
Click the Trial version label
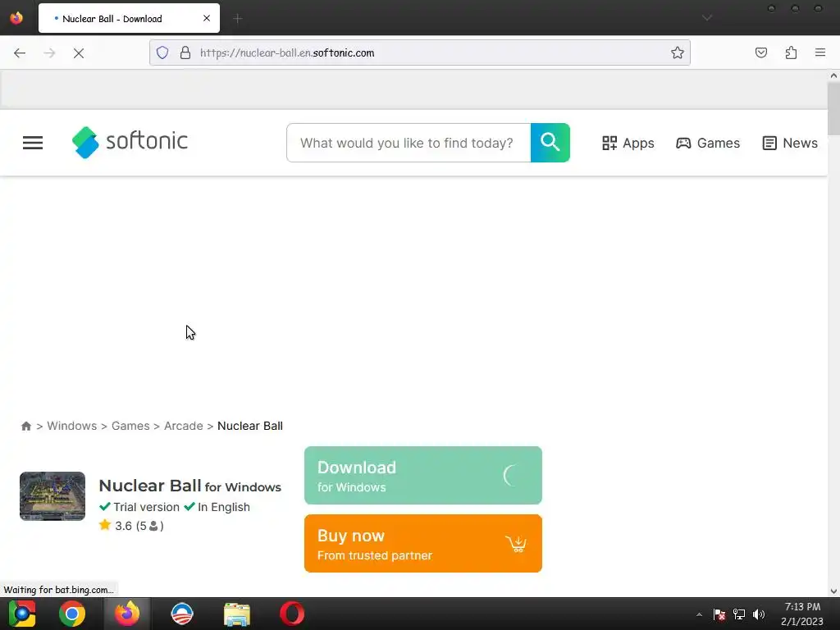tap(139, 507)
